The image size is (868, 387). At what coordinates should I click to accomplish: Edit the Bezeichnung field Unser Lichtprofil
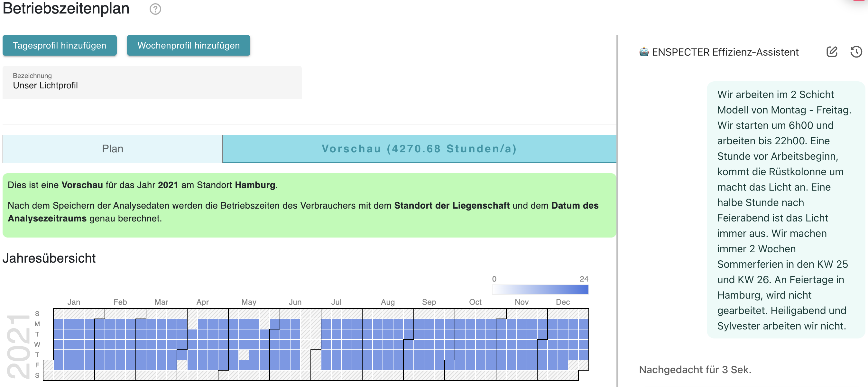[152, 83]
